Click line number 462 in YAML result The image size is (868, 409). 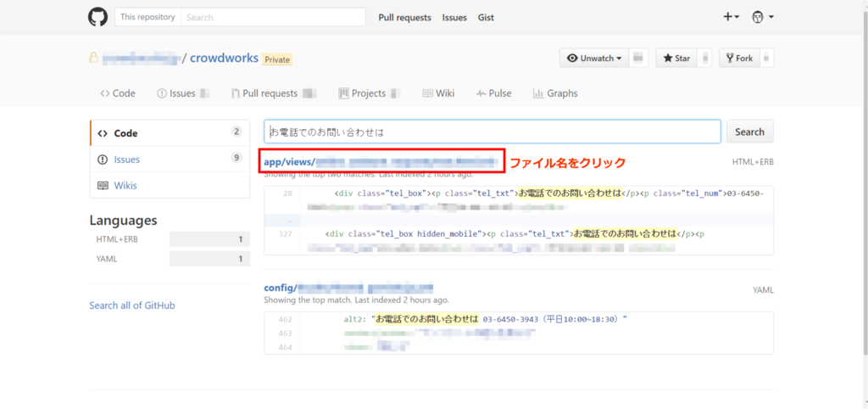(285, 319)
